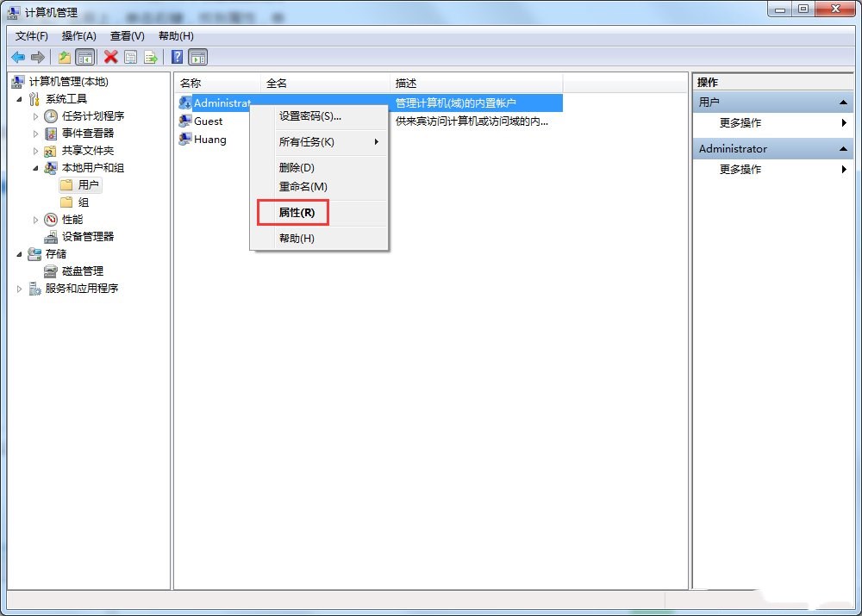The width and height of the screenshot is (862, 616).
Task: Choose 重命名(M) in context menu
Action: (x=319, y=187)
